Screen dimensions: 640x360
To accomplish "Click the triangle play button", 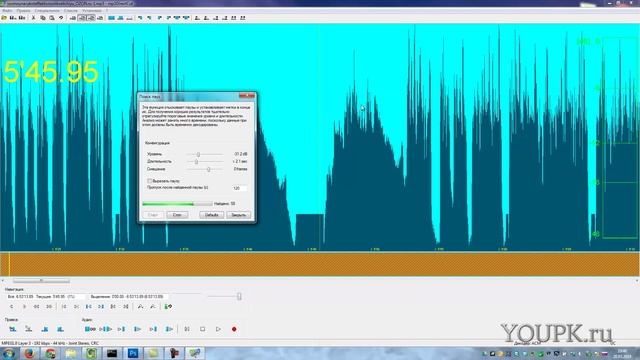I will coord(218,329).
